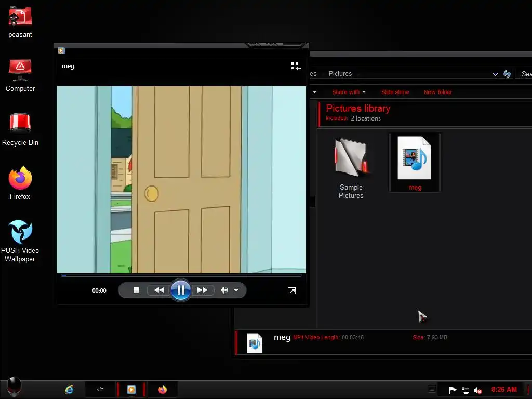Open Internet Explorer from the taskbar
532x399 pixels.
[x=69, y=390]
